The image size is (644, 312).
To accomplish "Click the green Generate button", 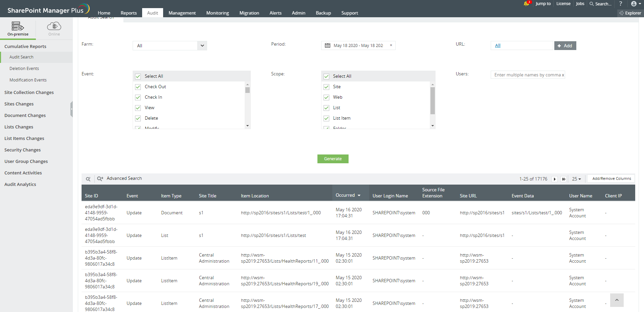I will 333,159.
